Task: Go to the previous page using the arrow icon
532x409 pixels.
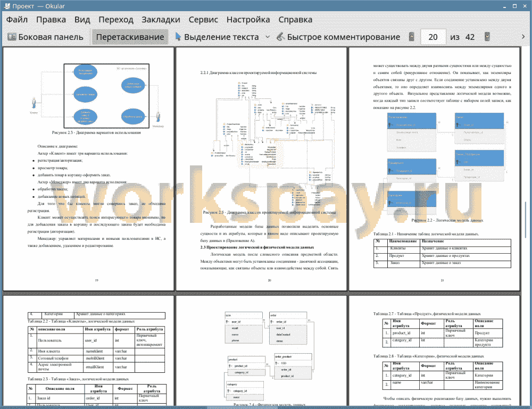Action: 412,37
